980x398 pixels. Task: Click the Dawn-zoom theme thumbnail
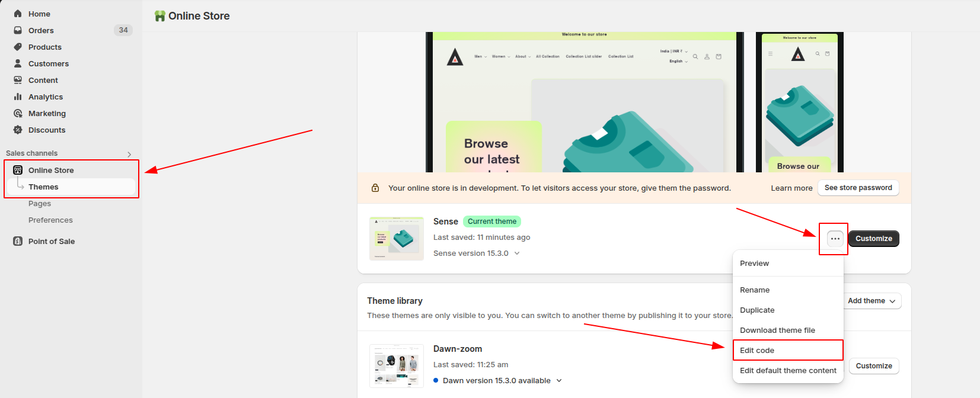[397, 366]
